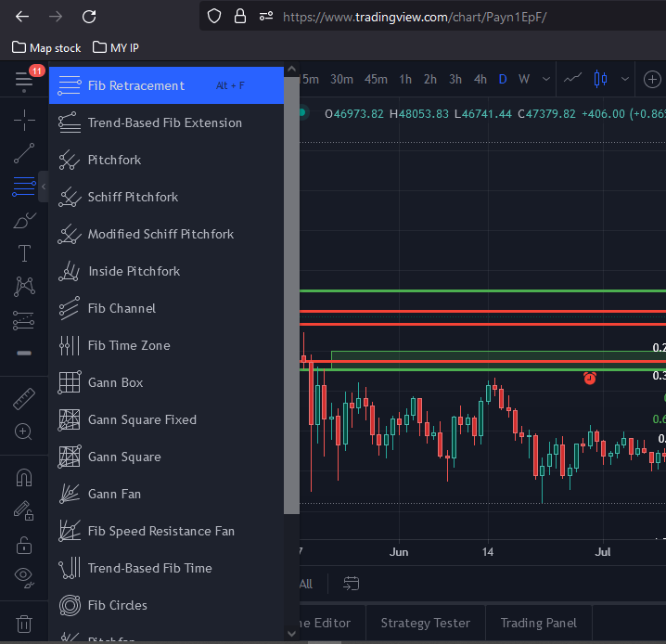The width and height of the screenshot is (666, 644).
Task: Select the Gann Square tool
Action: pyautogui.click(x=166, y=457)
